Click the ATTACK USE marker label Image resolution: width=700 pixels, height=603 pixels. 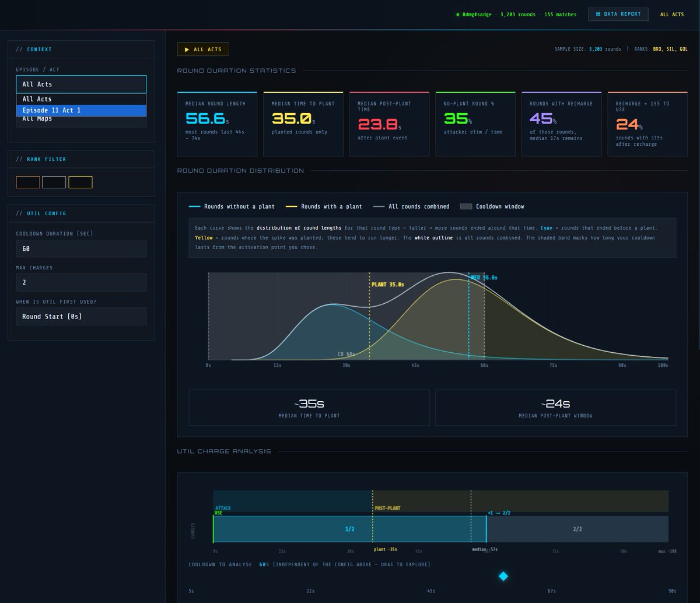coord(223,510)
